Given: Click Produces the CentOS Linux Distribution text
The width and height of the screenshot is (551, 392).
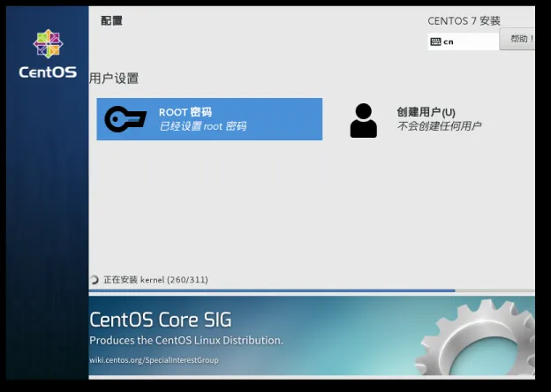Looking at the screenshot, I should (x=186, y=341).
